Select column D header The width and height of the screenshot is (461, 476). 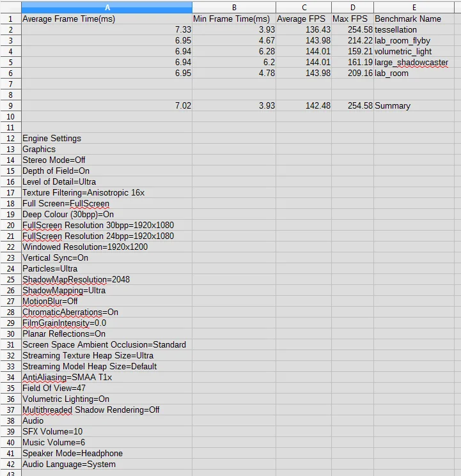tap(352, 8)
